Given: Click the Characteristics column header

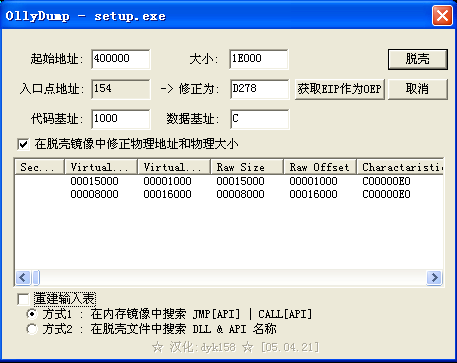Looking at the screenshot, I should [x=400, y=167].
